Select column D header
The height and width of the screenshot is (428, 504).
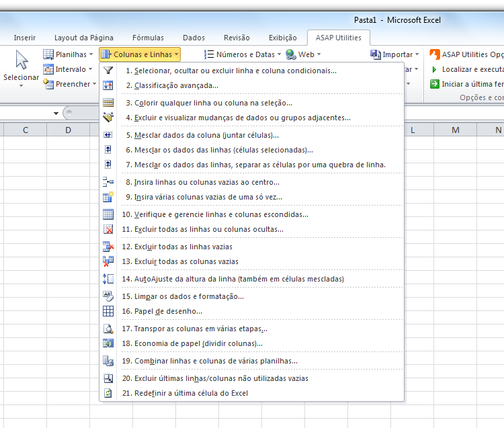click(68, 130)
